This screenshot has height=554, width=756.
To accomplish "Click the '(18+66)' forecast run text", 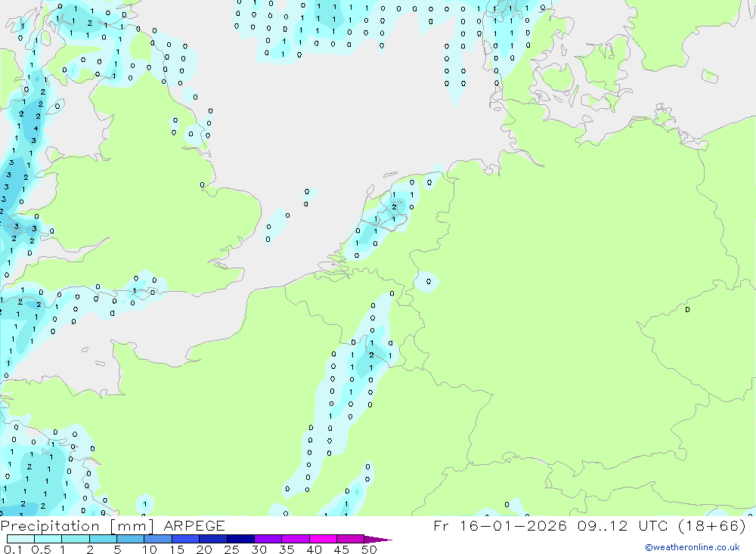I will pyautogui.click(x=712, y=525).
